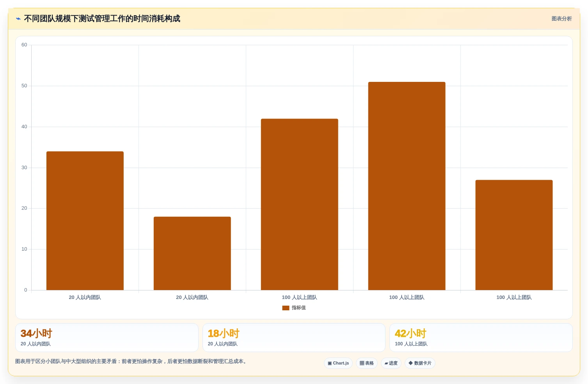Click the y-axis label 40
Image resolution: width=588 pixels, height=384 pixels.
coord(24,127)
